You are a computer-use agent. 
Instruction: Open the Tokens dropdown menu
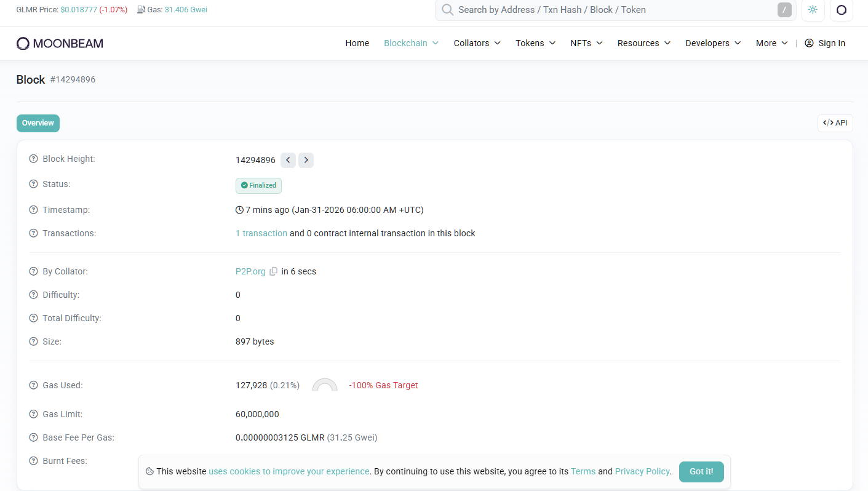pyautogui.click(x=535, y=43)
